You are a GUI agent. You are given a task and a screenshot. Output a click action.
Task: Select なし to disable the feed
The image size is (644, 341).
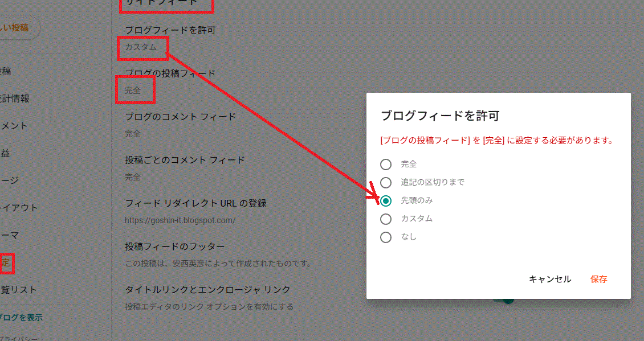[x=386, y=237]
